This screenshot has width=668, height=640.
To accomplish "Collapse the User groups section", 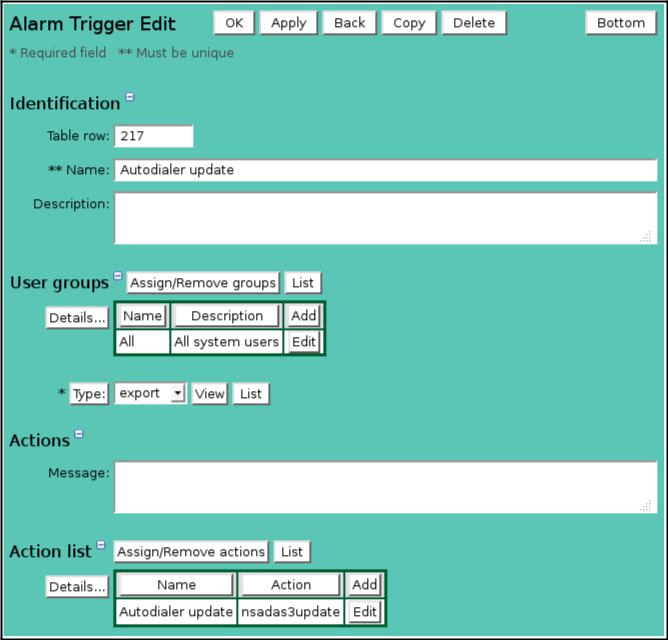I will coord(118,276).
